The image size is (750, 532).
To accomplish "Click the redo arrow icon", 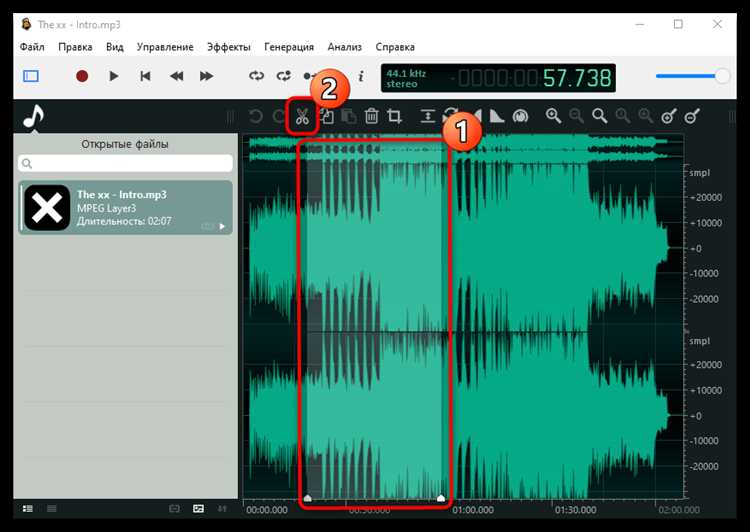I will (278, 116).
